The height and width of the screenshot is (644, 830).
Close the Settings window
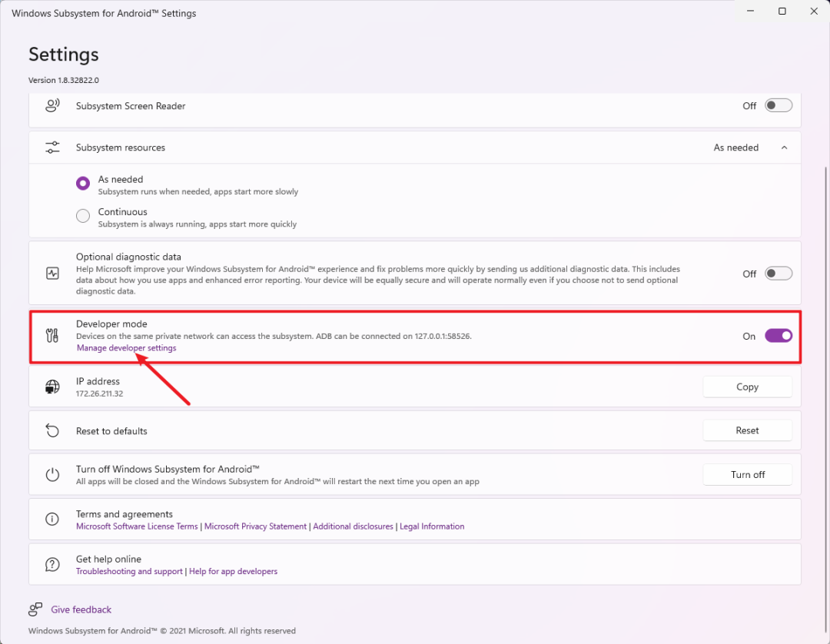tap(814, 11)
